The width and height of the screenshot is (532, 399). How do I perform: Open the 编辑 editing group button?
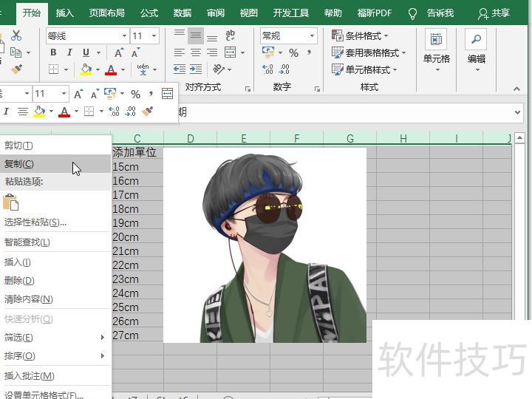pyautogui.click(x=477, y=51)
